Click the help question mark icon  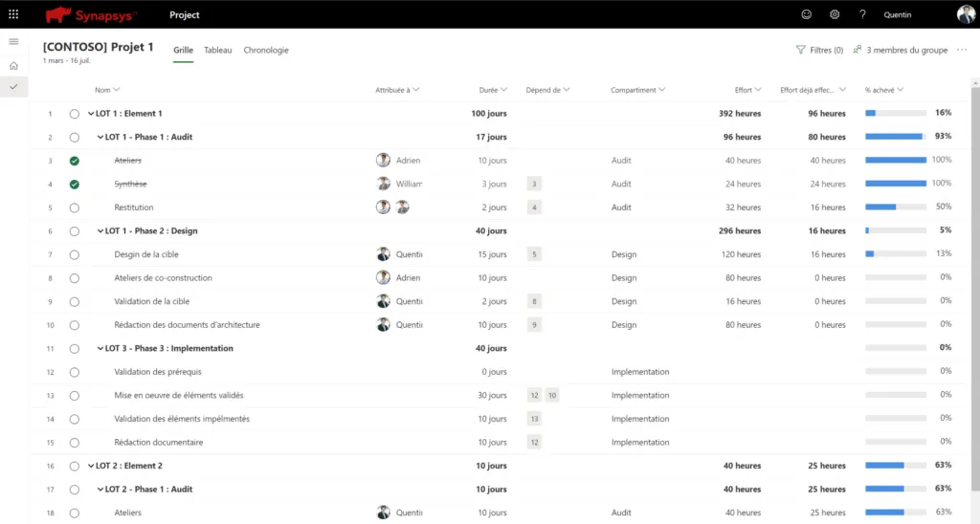point(862,14)
